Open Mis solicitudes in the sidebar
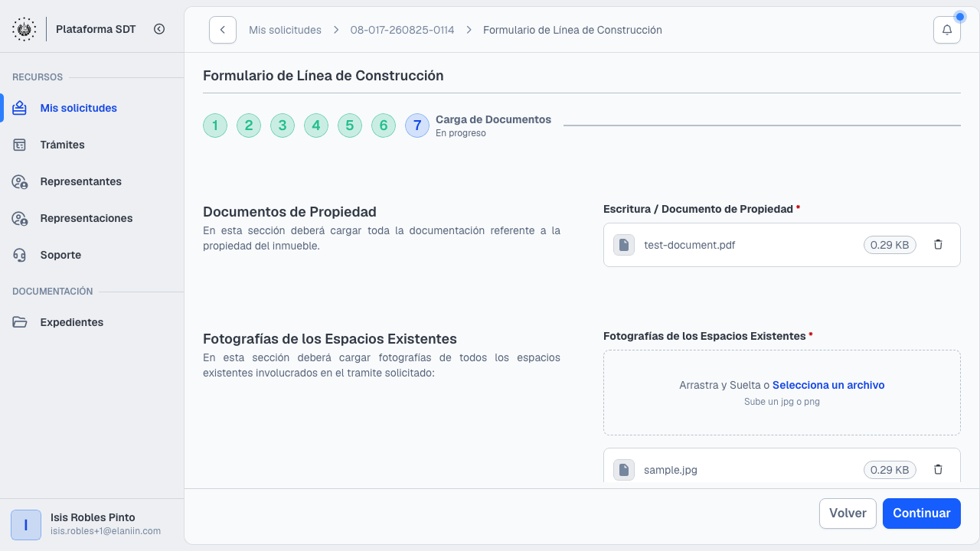Viewport: 980px width, 551px height. 92,108
